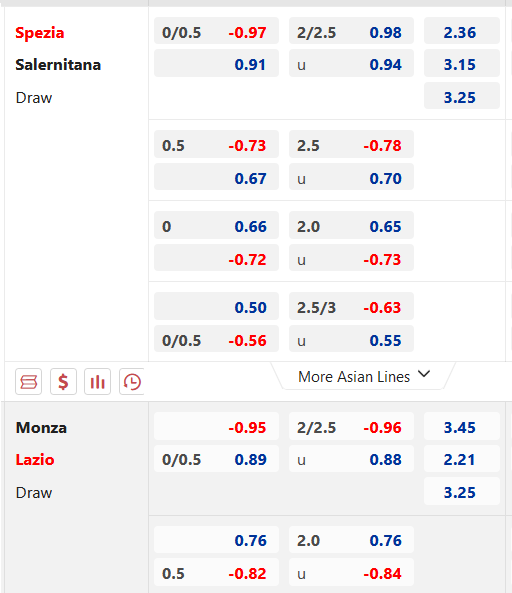Select Monza under 2.0 odds -0.84
The height and width of the screenshot is (593, 512).
tap(351, 573)
